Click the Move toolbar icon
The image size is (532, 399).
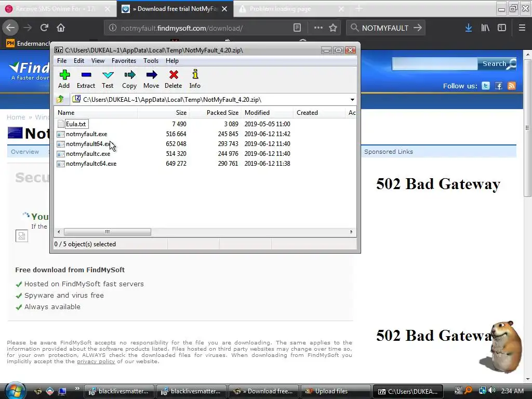tap(151, 79)
